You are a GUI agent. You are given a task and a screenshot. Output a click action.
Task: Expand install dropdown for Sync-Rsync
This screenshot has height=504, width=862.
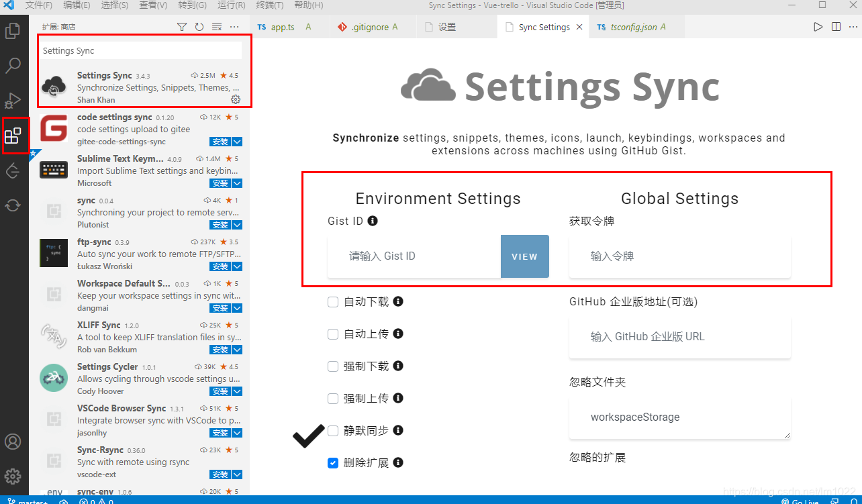tap(237, 474)
